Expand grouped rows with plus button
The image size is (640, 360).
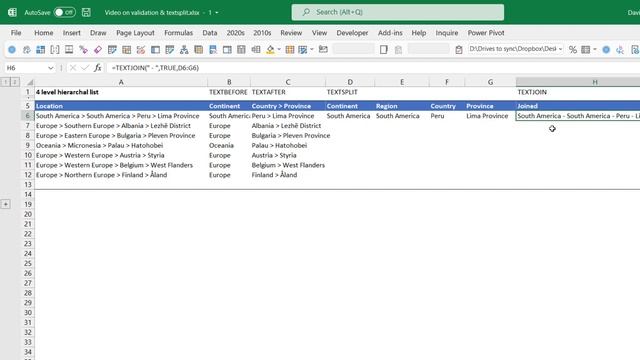click(x=6, y=204)
